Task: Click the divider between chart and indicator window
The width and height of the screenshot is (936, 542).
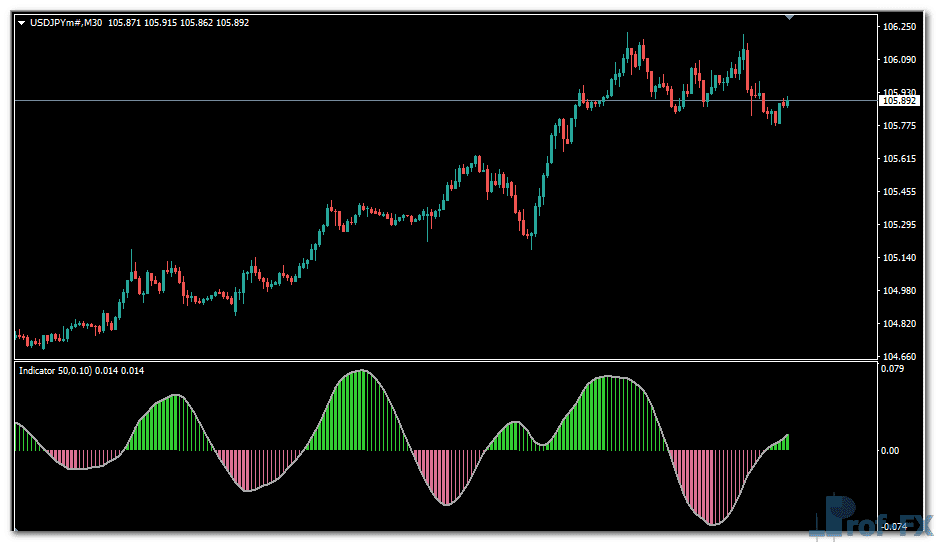Action: pyautogui.click(x=440, y=360)
